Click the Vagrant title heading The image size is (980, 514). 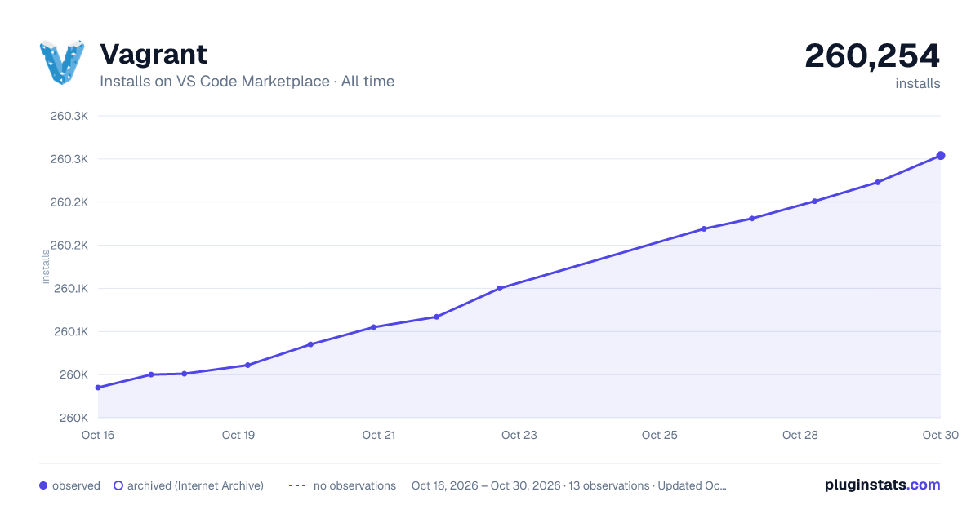click(154, 54)
